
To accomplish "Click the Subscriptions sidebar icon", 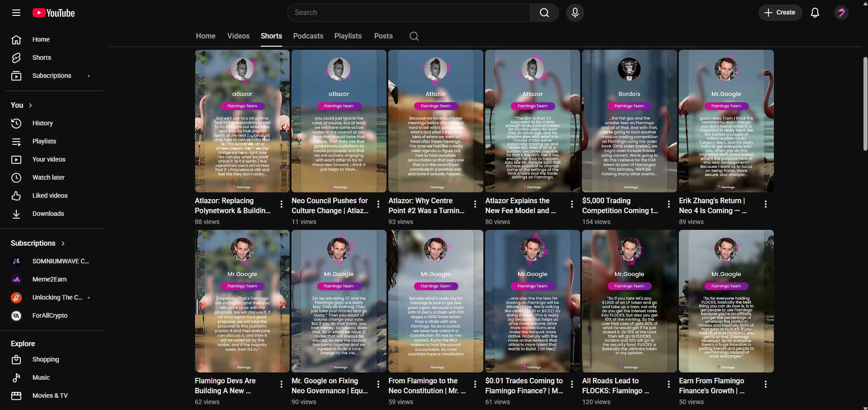I will tap(16, 76).
